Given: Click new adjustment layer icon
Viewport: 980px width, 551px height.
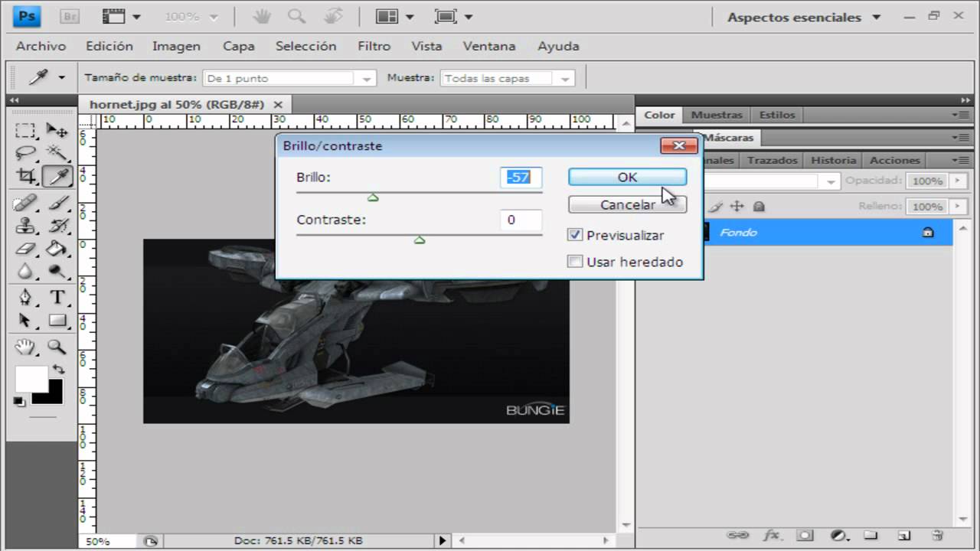Looking at the screenshot, I should pos(838,535).
